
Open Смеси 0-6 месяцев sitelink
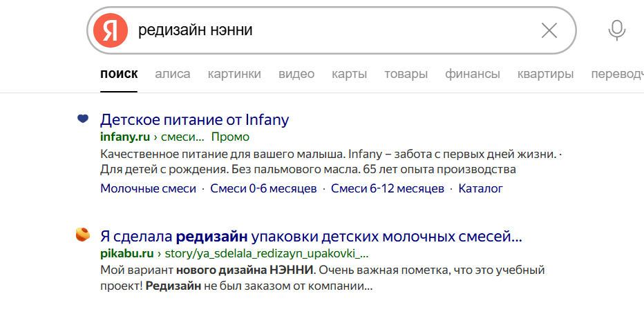264,189
